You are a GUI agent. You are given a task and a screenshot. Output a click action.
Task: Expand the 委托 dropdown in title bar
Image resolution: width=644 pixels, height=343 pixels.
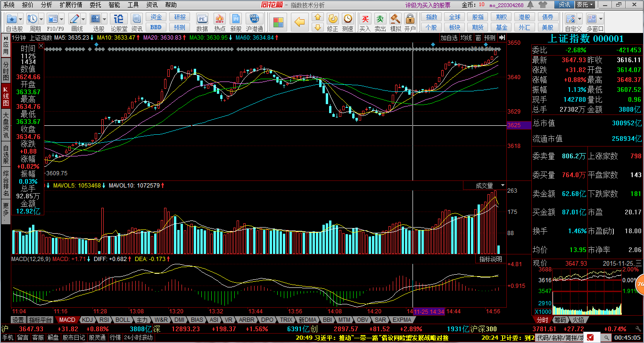point(592,5)
